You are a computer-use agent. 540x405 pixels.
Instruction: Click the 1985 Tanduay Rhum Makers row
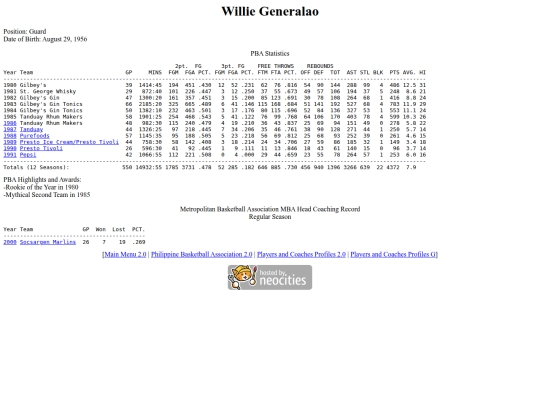click(215, 117)
